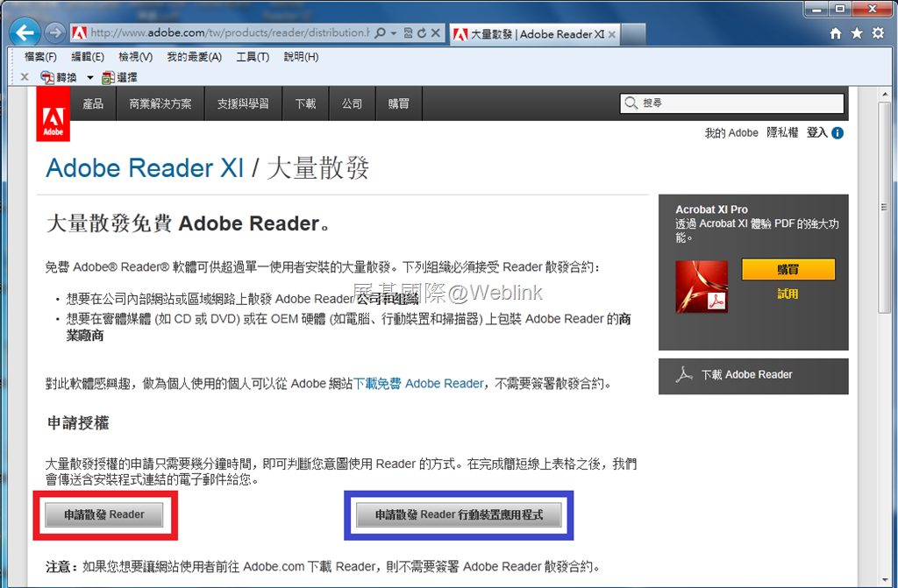
Task: Click the Adobe logo on the site
Action: tap(53, 114)
